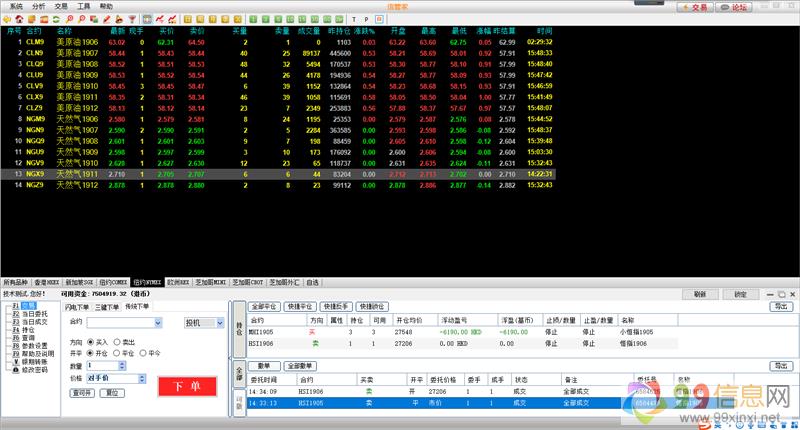Screen dimensions: 800x430
Task: Click the green refresh arrows toolbar icon
Action: click(x=56, y=19)
